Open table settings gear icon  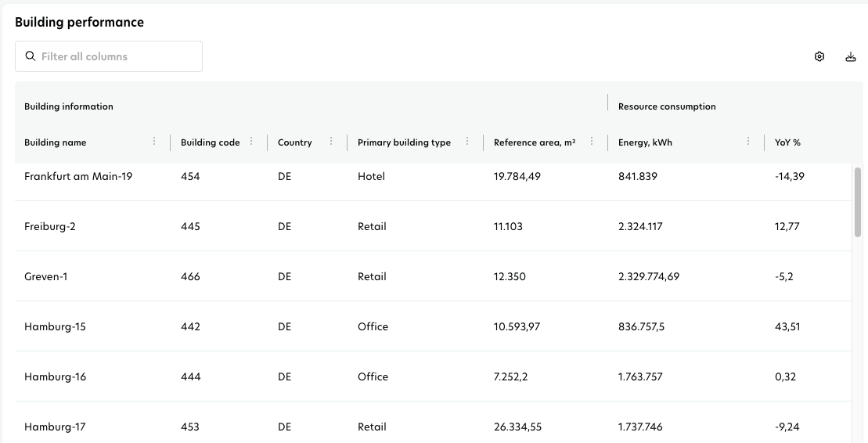click(x=819, y=56)
